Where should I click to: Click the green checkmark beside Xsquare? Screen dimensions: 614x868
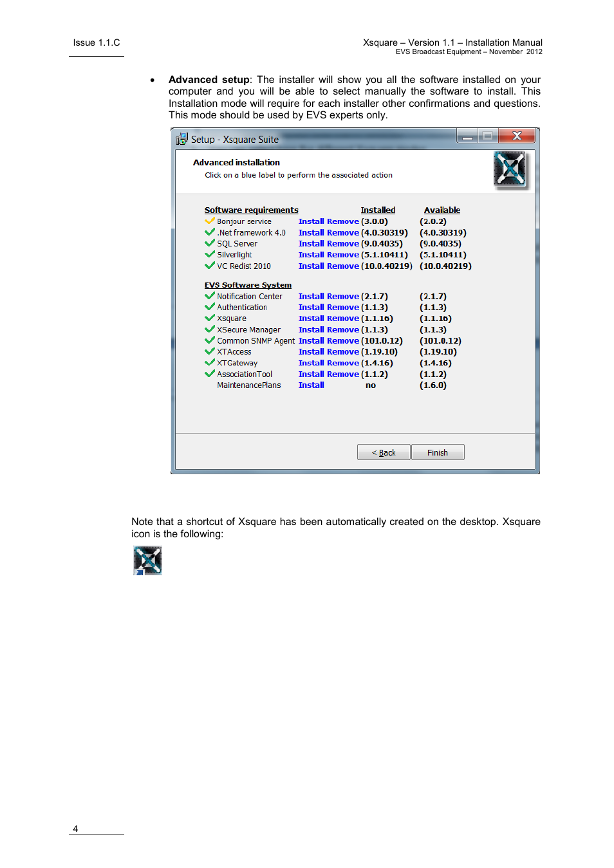click(x=210, y=318)
